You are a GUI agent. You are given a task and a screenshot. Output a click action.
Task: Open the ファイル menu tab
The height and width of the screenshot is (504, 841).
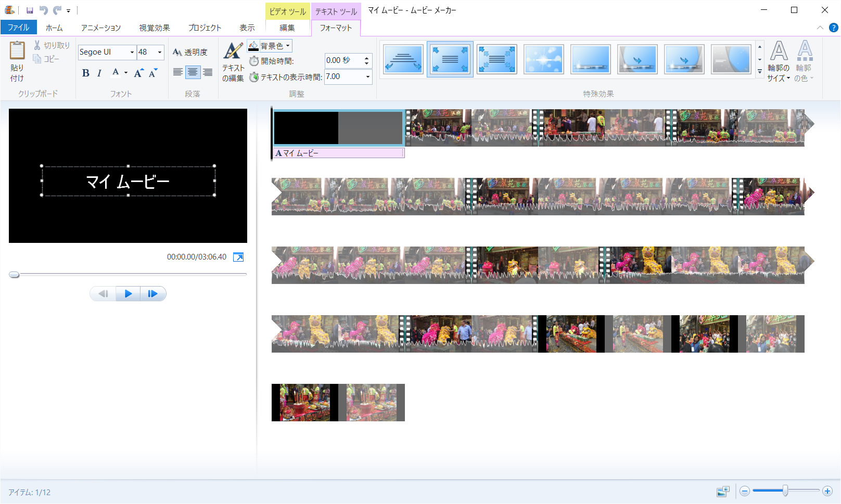19,28
